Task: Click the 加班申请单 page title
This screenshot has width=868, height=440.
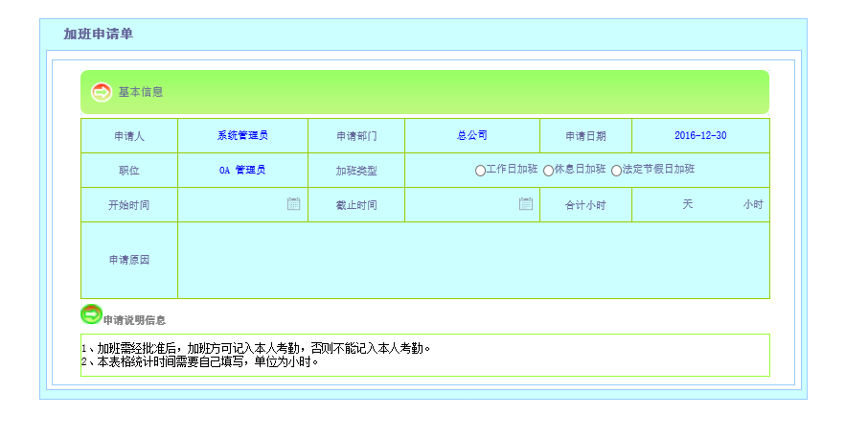Action: pyautogui.click(x=99, y=34)
